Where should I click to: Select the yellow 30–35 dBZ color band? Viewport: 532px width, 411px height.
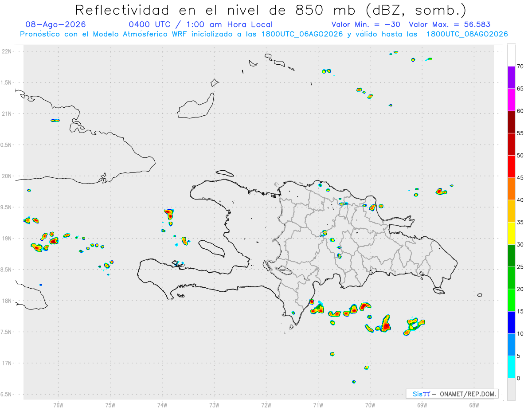[x=511, y=233]
